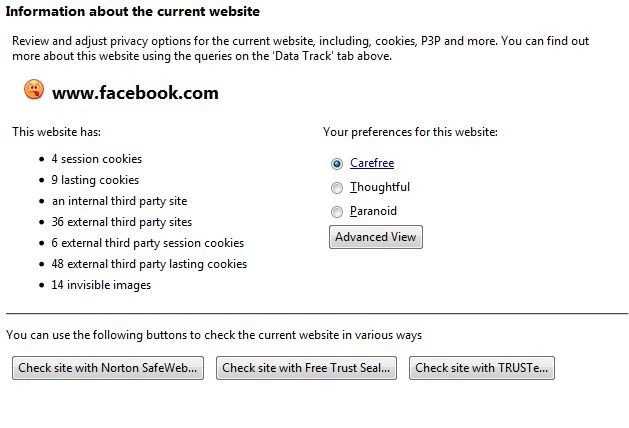Viewport: 629px width, 428px height.
Task: Click the 48 external lasting cookies entry
Action: coord(149,264)
